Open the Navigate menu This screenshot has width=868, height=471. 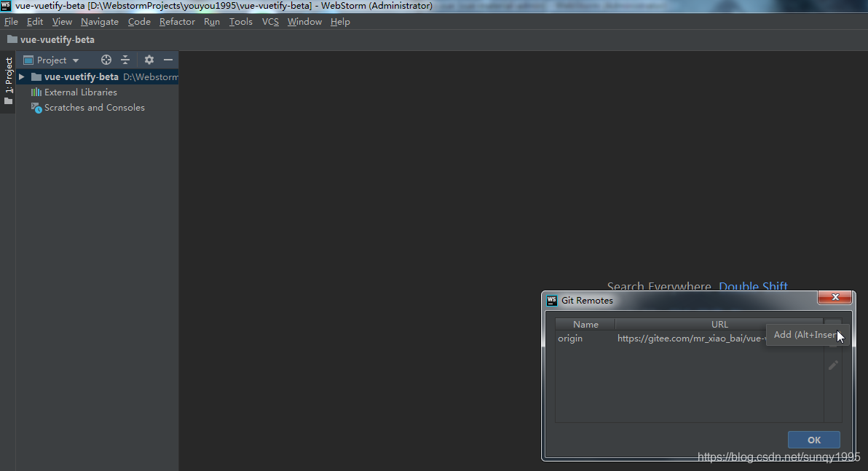[x=100, y=22]
